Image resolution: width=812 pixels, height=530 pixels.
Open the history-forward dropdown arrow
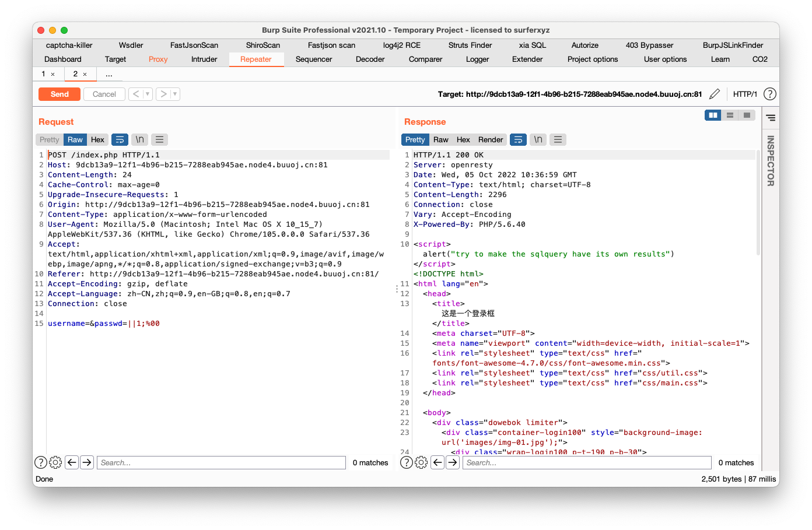click(x=175, y=94)
